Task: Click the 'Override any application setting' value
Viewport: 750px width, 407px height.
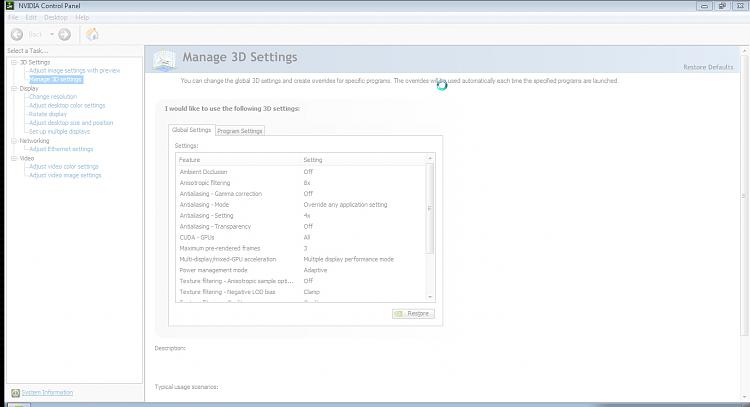Action: point(345,205)
